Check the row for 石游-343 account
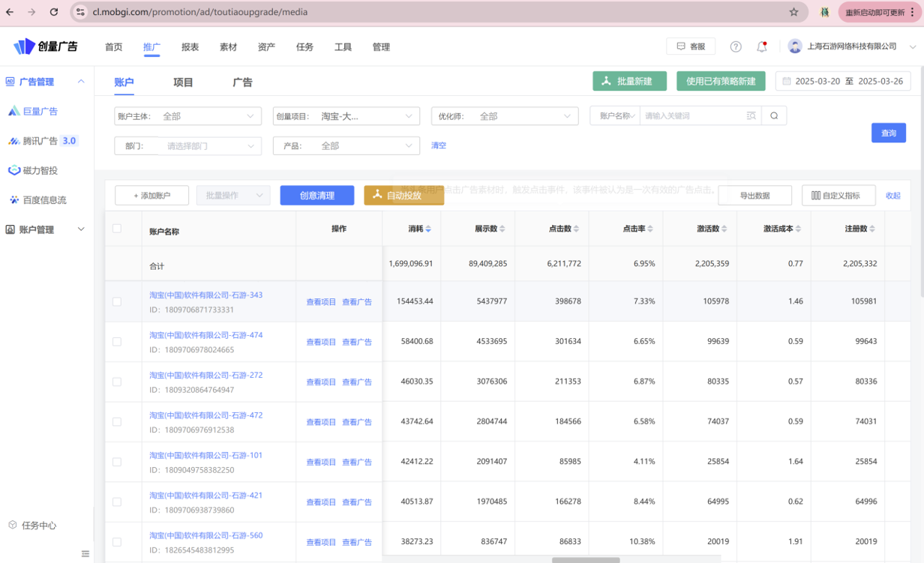Image resolution: width=924 pixels, height=563 pixels. pyautogui.click(x=116, y=301)
